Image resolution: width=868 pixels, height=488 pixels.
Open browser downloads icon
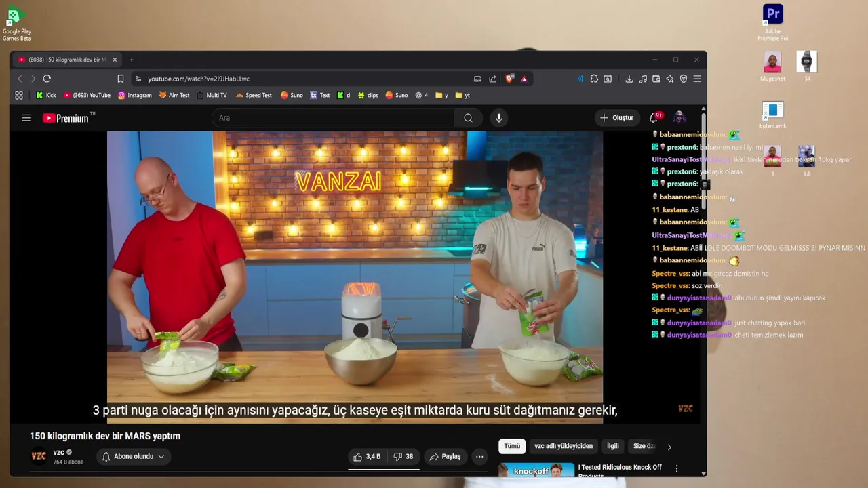[629, 79]
